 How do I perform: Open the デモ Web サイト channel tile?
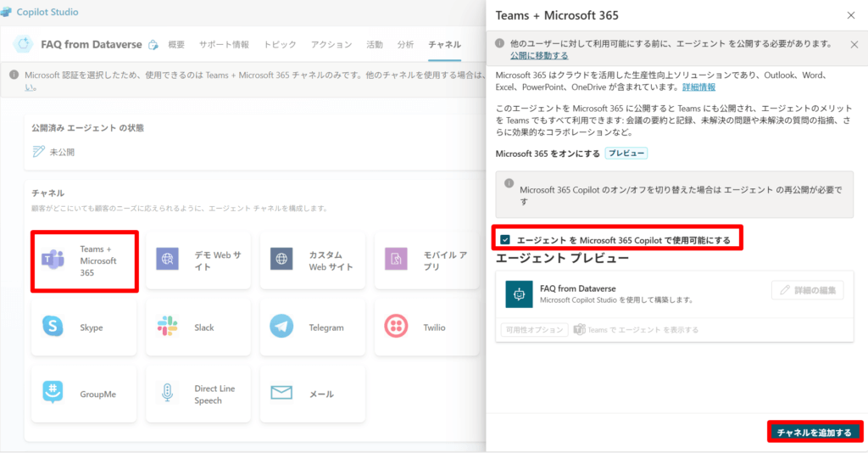pos(198,260)
